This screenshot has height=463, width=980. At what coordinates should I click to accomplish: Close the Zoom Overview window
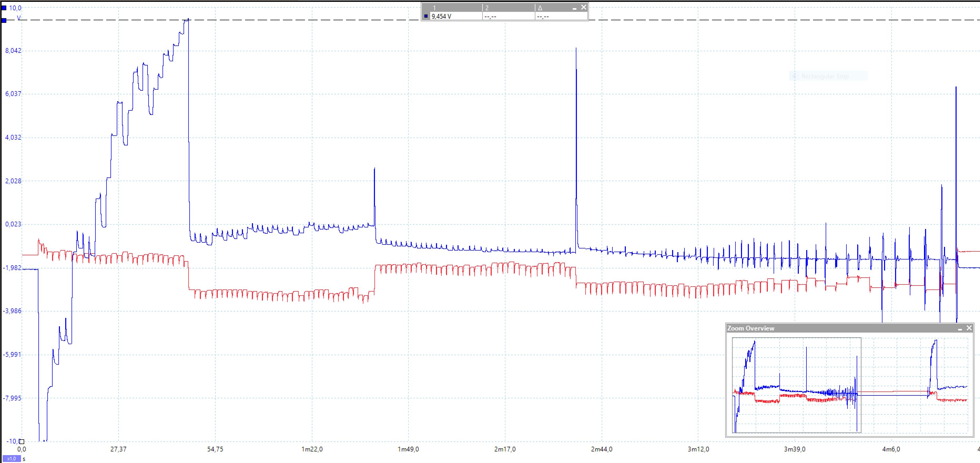[969, 328]
